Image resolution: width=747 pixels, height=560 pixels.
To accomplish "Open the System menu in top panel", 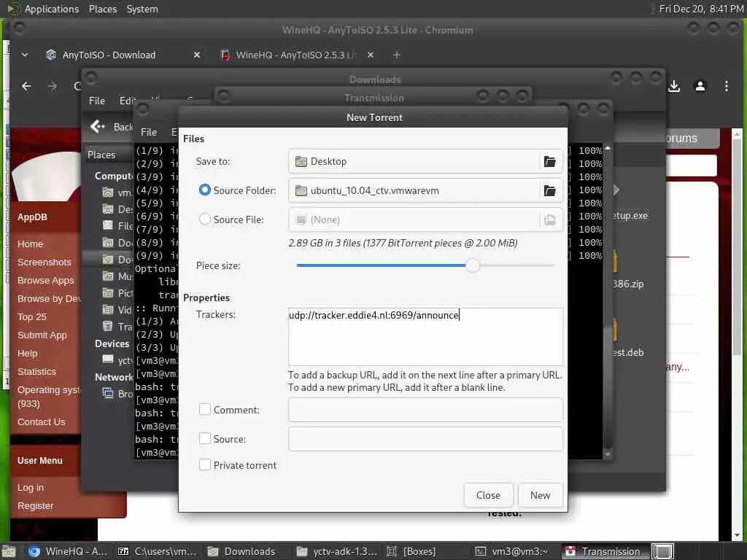I will point(142,9).
